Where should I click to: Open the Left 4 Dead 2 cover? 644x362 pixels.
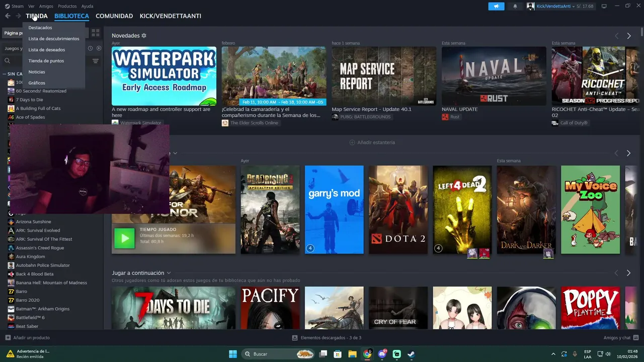pos(462,210)
